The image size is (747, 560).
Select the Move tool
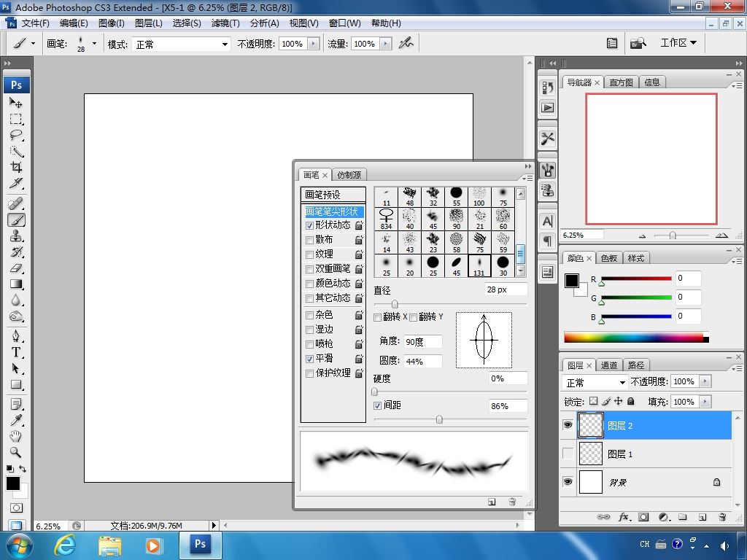point(16,103)
